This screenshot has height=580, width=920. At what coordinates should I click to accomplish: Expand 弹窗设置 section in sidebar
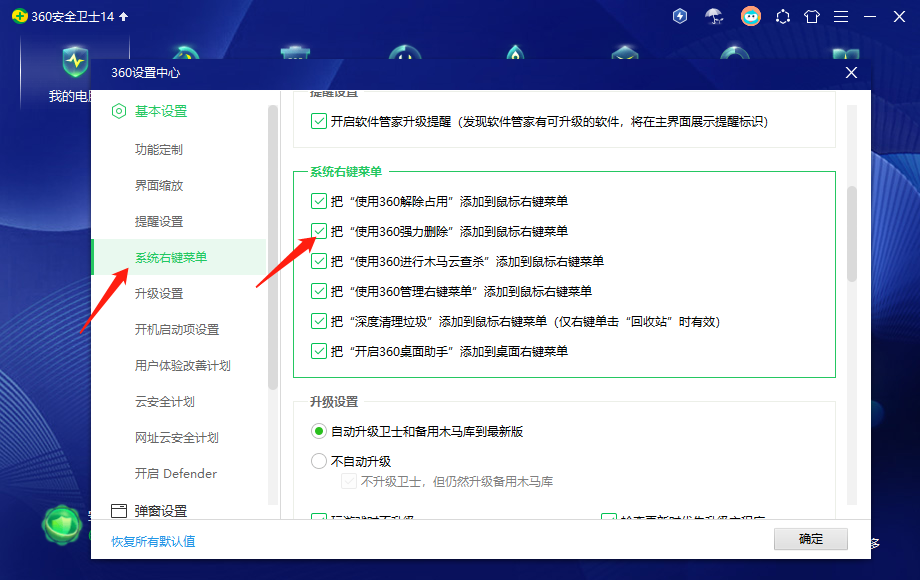coord(160,511)
